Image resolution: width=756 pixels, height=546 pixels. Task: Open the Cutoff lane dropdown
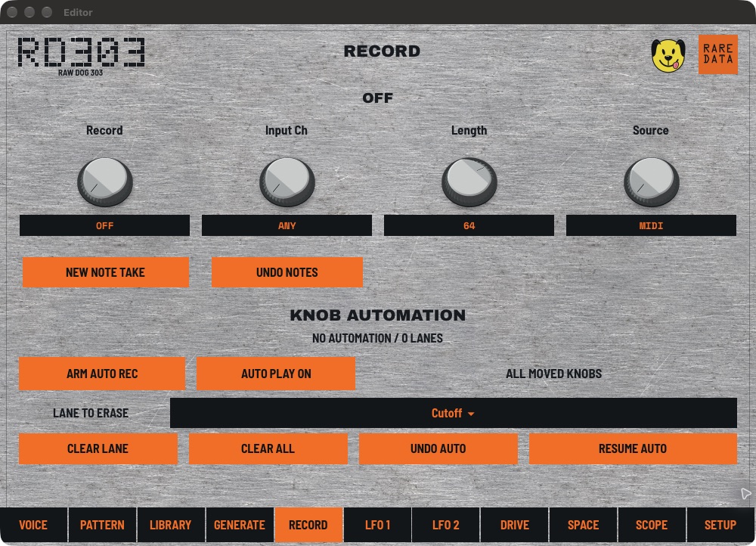pyautogui.click(x=453, y=413)
